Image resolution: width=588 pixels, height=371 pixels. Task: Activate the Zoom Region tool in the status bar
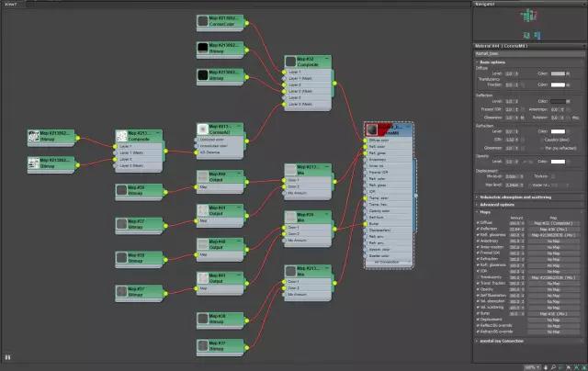tap(560, 367)
